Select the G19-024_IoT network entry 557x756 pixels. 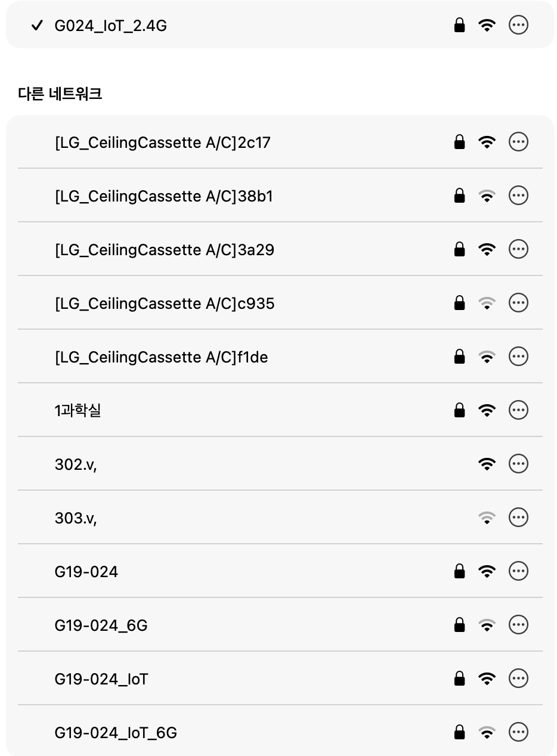[101, 678]
